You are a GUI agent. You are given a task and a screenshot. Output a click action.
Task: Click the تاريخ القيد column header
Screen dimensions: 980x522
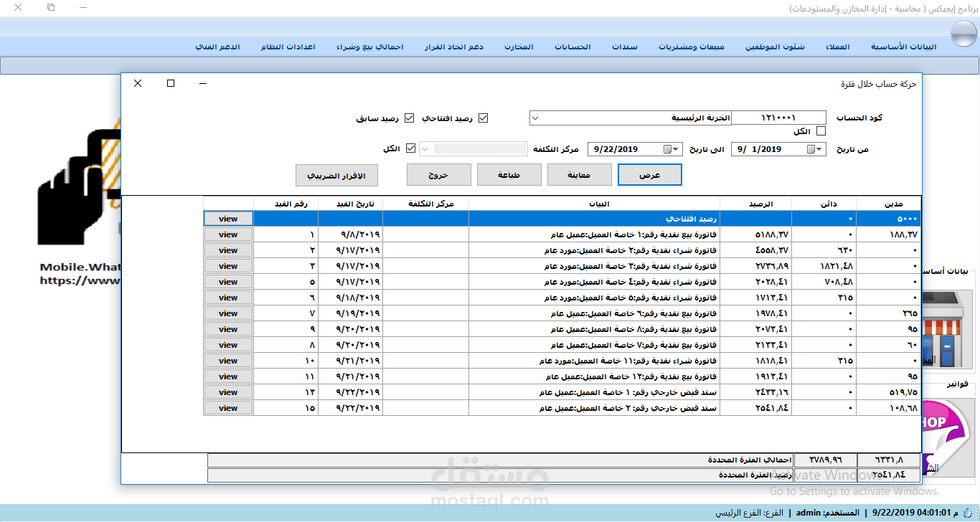(x=350, y=203)
